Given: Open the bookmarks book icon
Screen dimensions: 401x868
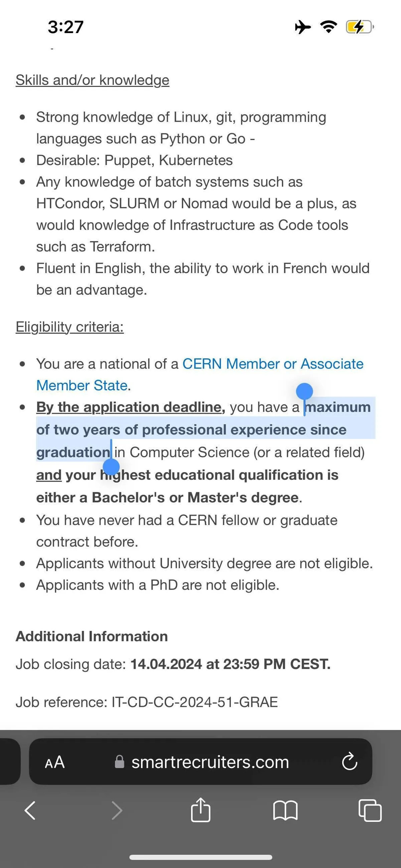Looking at the screenshot, I should pos(285,810).
